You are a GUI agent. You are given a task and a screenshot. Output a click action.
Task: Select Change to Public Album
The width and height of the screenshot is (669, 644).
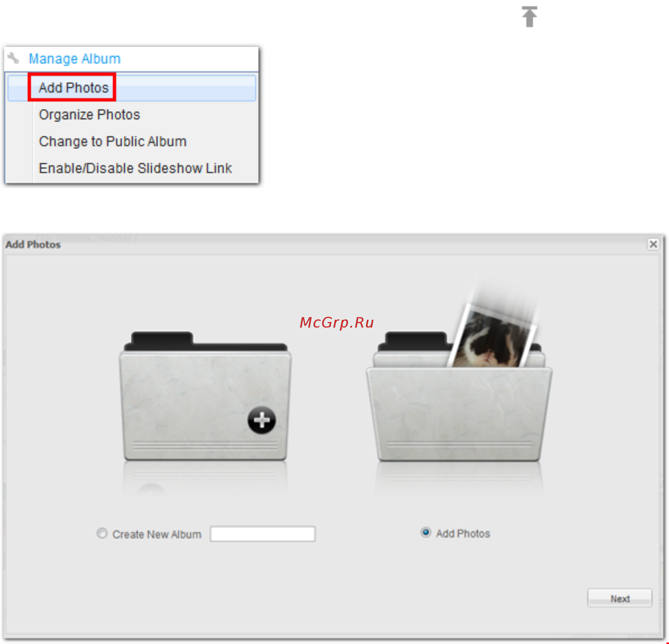click(112, 142)
